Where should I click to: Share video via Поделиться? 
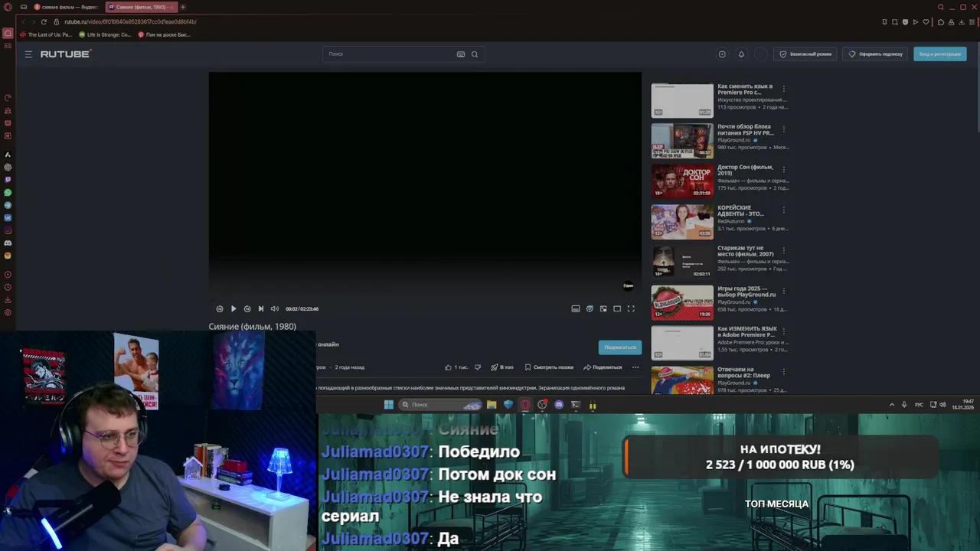pos(603,367)
